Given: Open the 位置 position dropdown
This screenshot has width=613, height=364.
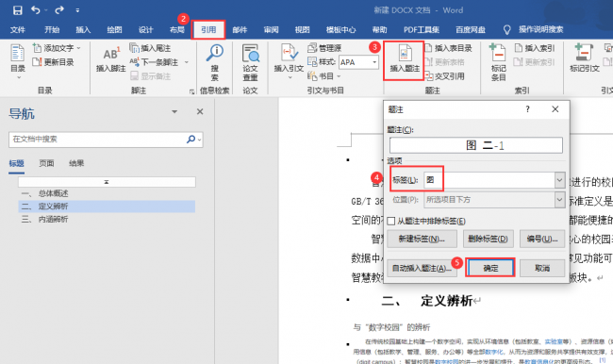Looking at the screenshot, I should 559,200.
